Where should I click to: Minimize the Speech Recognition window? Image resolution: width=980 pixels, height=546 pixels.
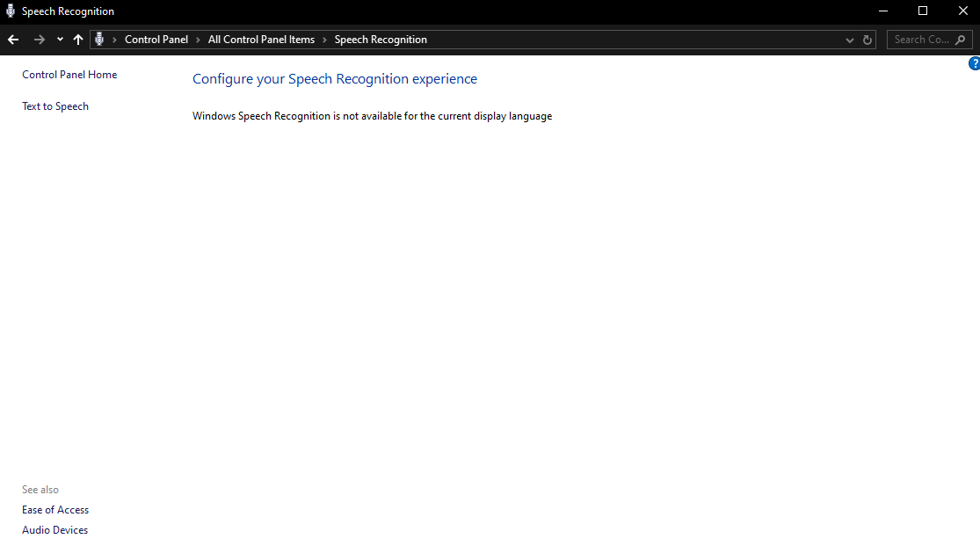point(883,11)
